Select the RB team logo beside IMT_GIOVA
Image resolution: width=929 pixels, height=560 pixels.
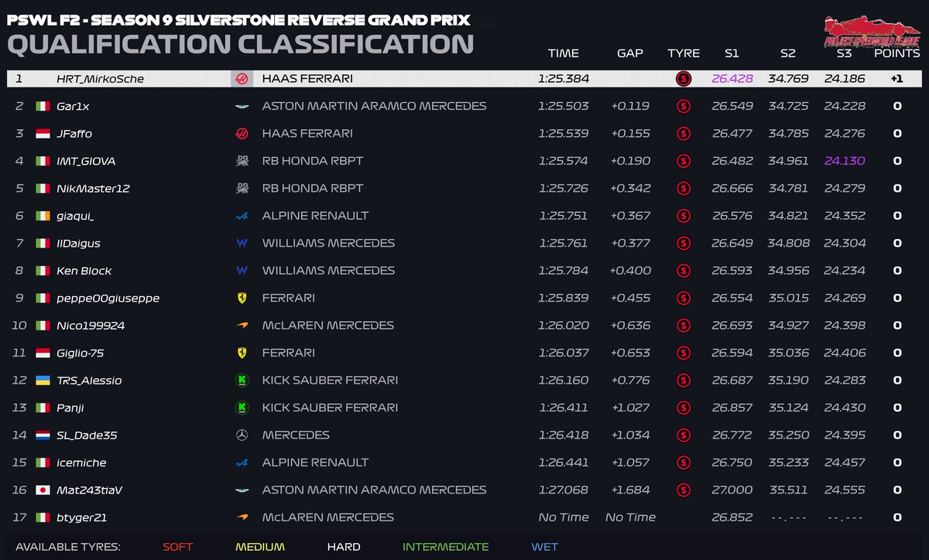[242, 161]
